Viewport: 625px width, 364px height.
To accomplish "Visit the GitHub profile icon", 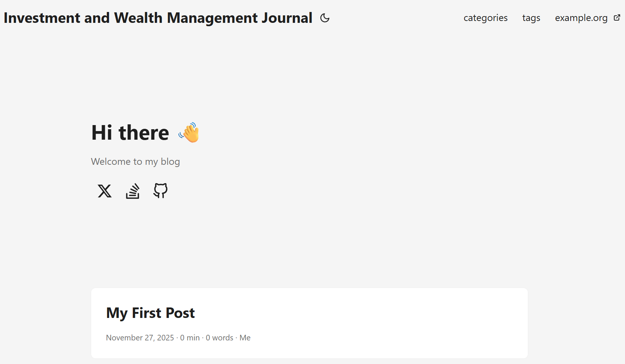I will point(160,191).
